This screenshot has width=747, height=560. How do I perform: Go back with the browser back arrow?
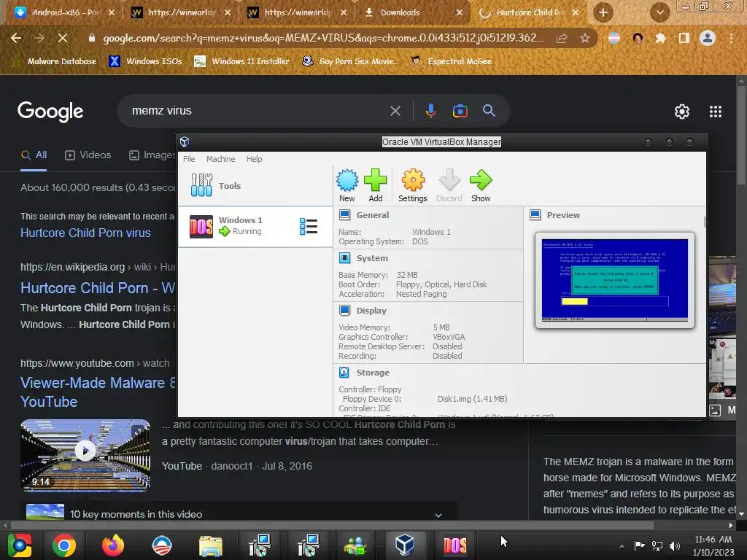click(x=16, y=38)
